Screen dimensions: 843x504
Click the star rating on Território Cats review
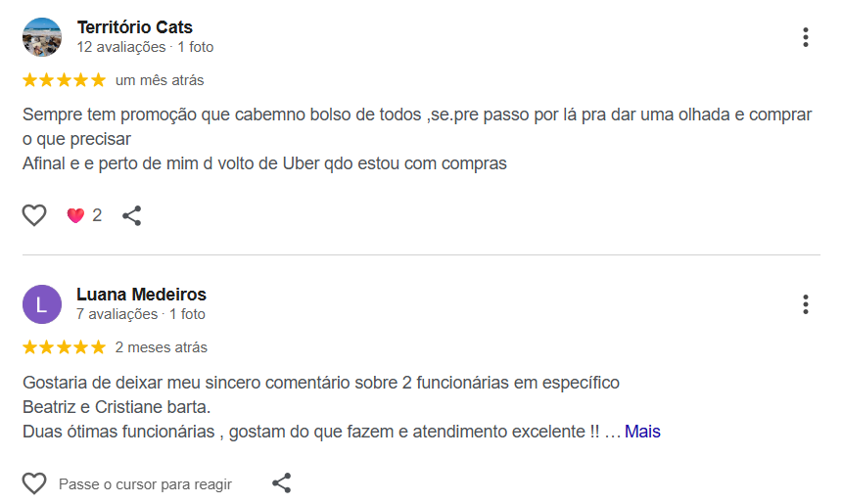pos(64,80)
